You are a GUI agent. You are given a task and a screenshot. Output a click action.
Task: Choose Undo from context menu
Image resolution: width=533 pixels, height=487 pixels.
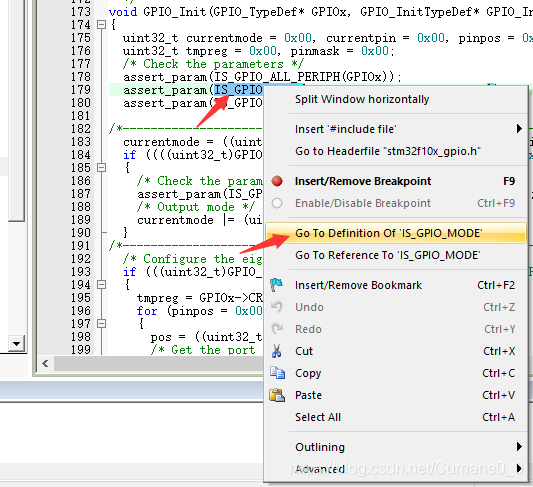point(396,307)
